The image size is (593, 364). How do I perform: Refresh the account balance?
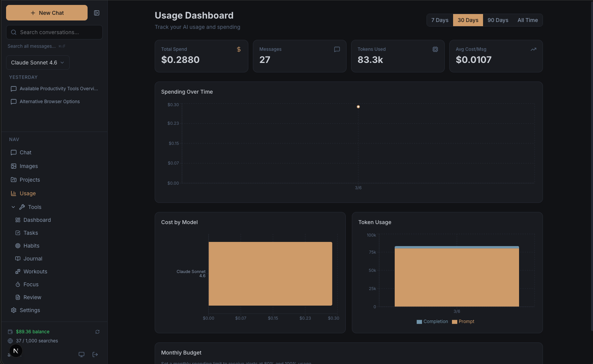tap(97, 332)
